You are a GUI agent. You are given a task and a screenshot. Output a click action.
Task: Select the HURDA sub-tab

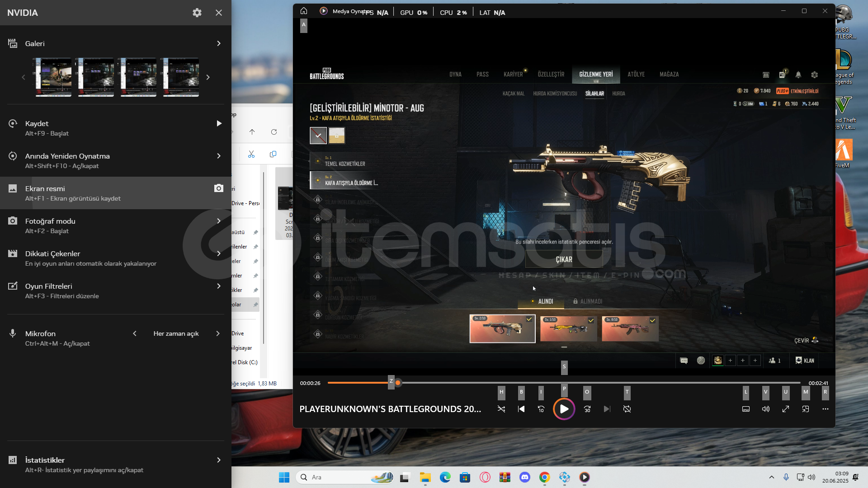(618, 94)
